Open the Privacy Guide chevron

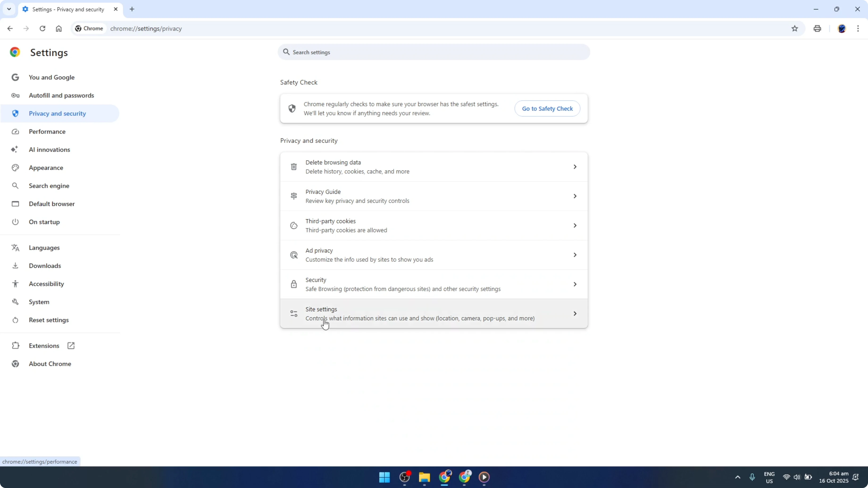(x=575, y=196)
